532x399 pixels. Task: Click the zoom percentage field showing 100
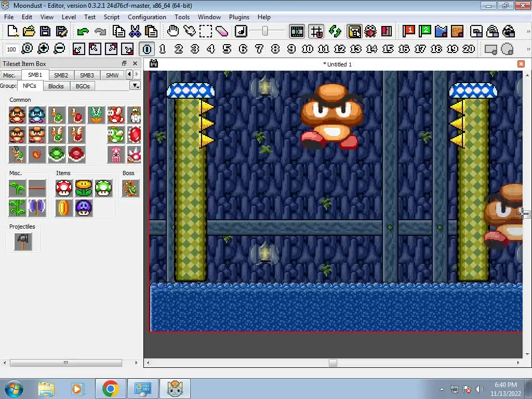point(11,49)
